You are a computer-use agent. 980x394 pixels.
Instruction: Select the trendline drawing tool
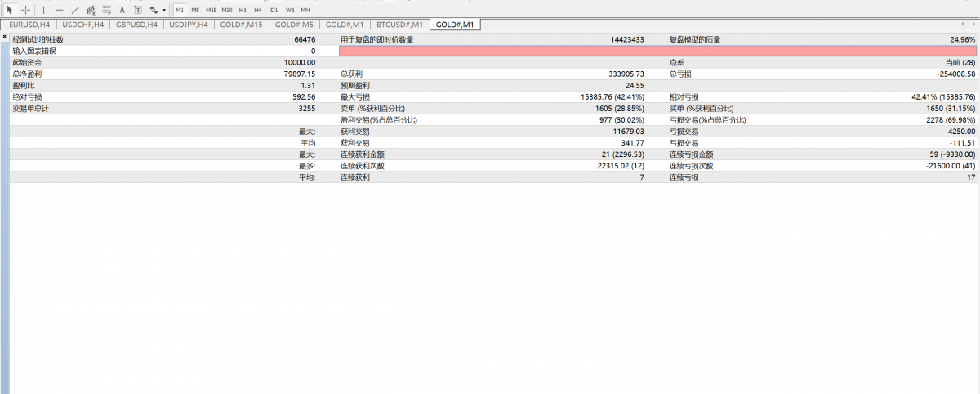pos(75,10)
